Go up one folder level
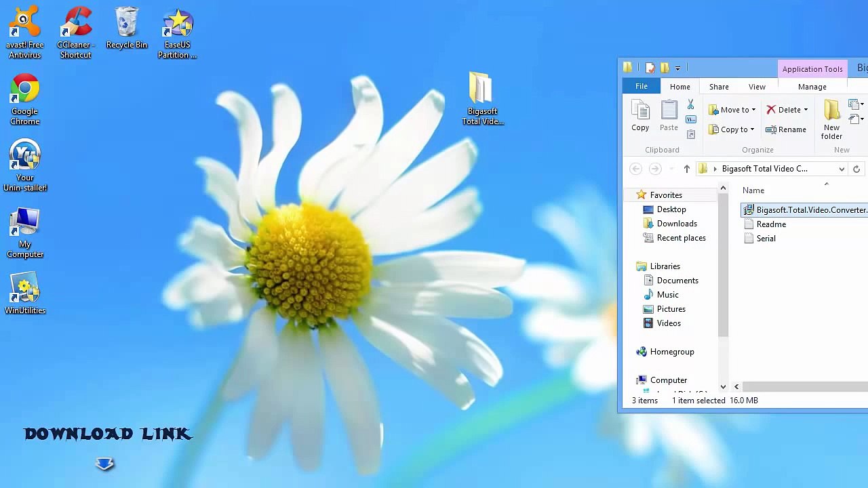 coord(686,169)
